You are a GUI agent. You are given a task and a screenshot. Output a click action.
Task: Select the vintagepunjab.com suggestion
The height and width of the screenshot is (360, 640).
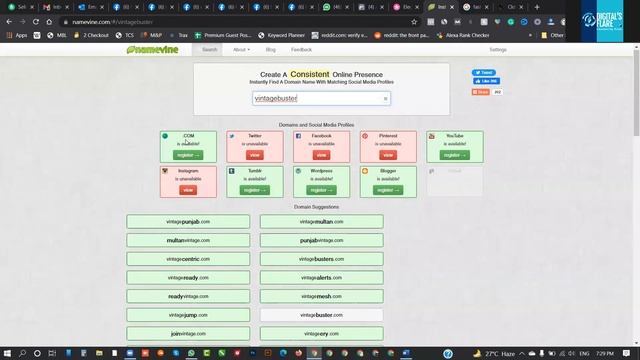tap(188, 222)
